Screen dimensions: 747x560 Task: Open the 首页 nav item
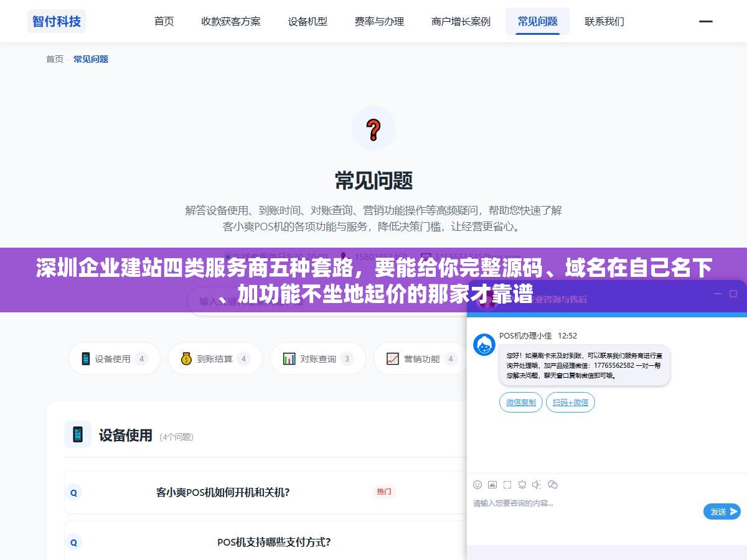(x=164, y=21)
